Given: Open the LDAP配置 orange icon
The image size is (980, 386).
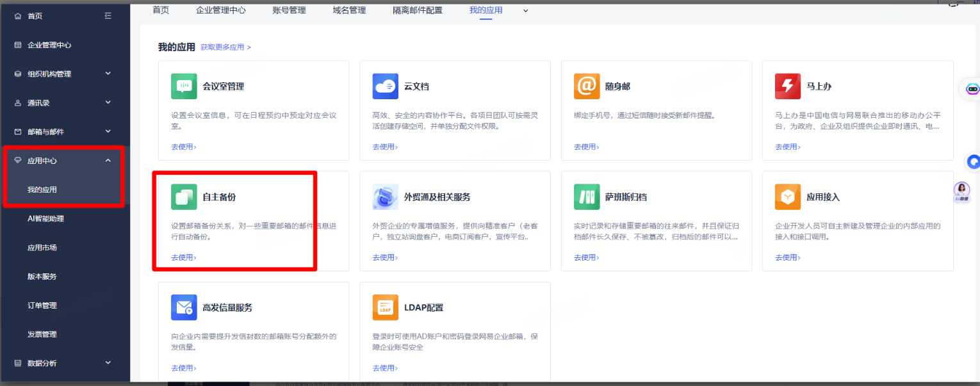Looking at the screenshot, I should (x=385, y=307).
